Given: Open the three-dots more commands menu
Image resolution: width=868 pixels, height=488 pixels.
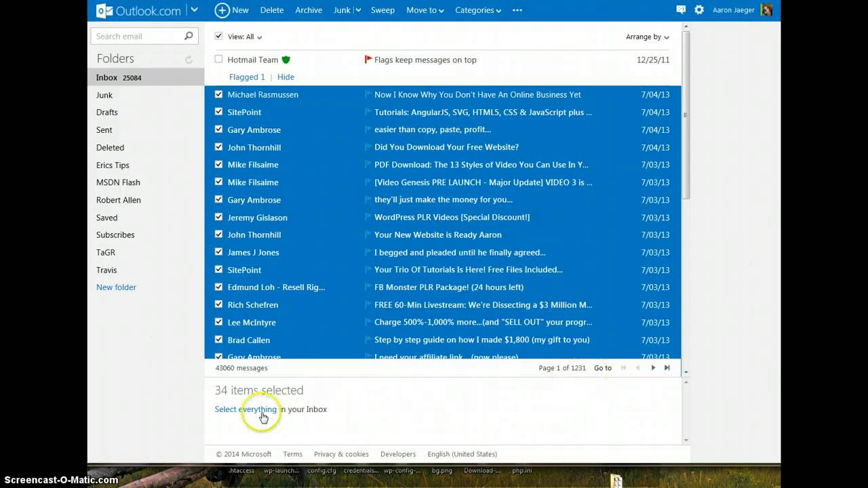Looking at the screenshot, I should coord(517,10).
